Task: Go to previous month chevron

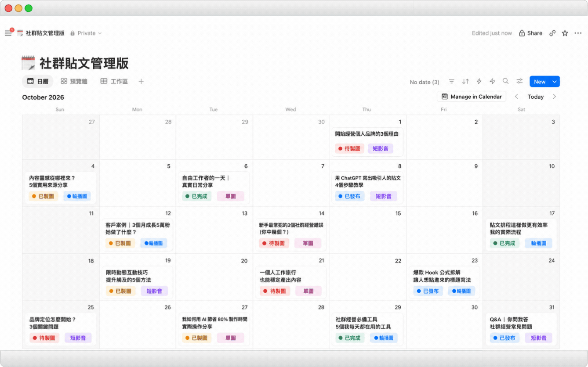Action: pos(516,97)
